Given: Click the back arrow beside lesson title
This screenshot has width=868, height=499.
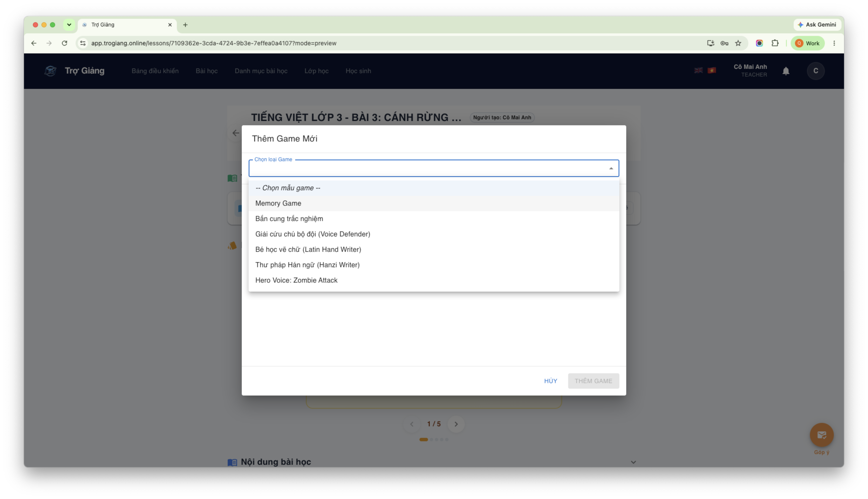Looking at the screenshot, I should click(x=236, y=133).
